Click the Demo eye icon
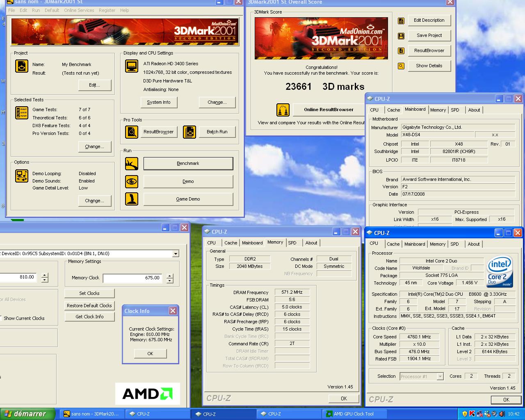 (x=132, y=181)
